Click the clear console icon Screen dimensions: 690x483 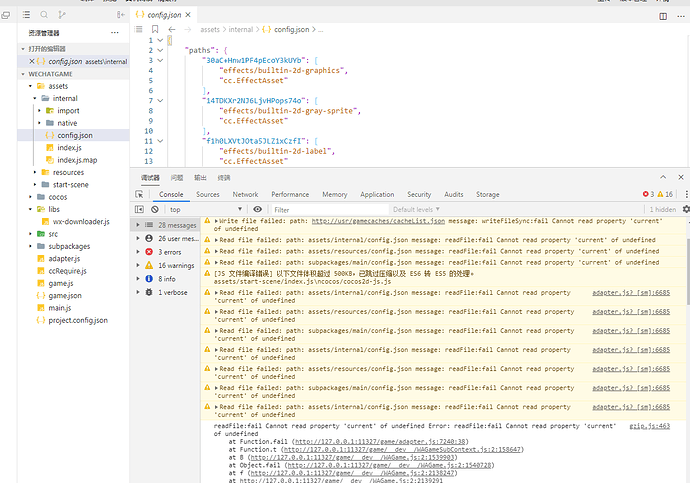point(155,209)
